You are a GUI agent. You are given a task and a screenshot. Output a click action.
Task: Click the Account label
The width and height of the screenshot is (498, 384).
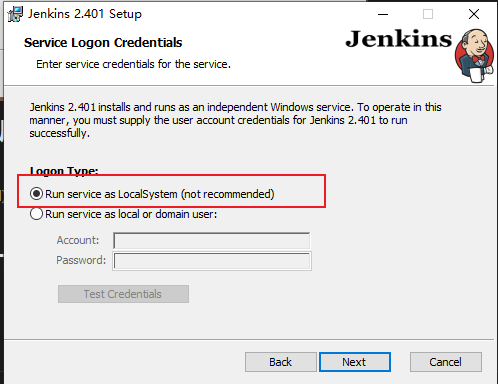coord(78,240)
